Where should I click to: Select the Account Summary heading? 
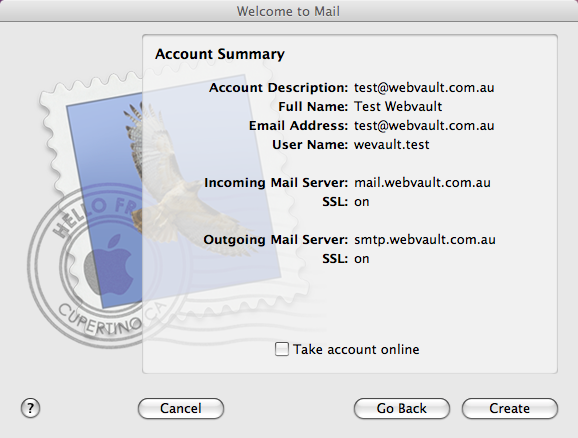tap(220, 54)
